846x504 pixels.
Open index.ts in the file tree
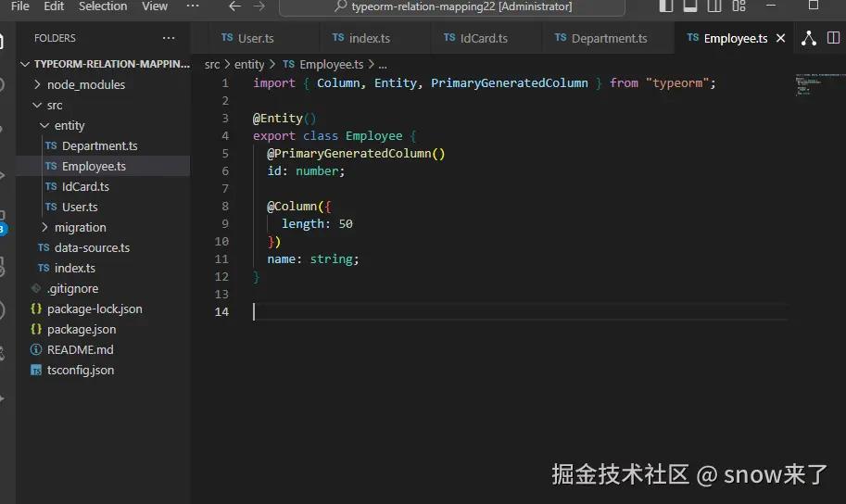pyautogui.click(x=103, y=268)
